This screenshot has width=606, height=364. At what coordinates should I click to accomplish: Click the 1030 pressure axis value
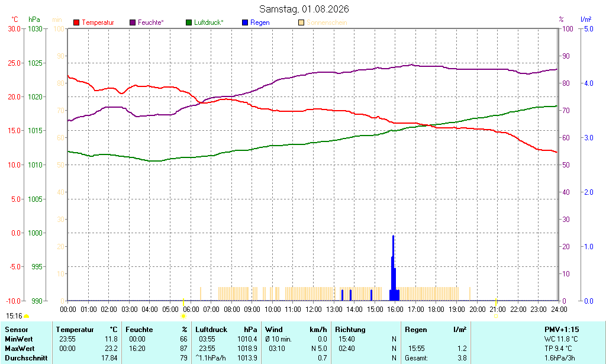pos(35,28)
